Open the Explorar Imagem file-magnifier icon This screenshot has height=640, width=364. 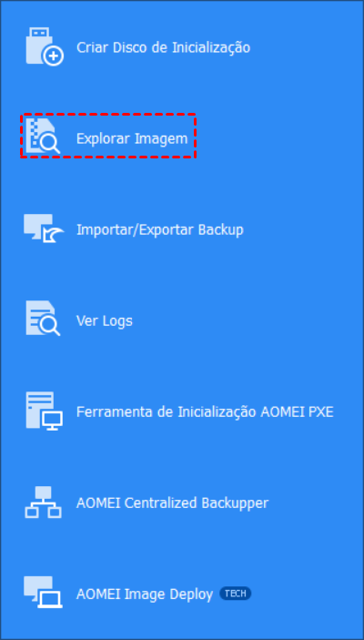pyautogui.click(x=43, y=137)
